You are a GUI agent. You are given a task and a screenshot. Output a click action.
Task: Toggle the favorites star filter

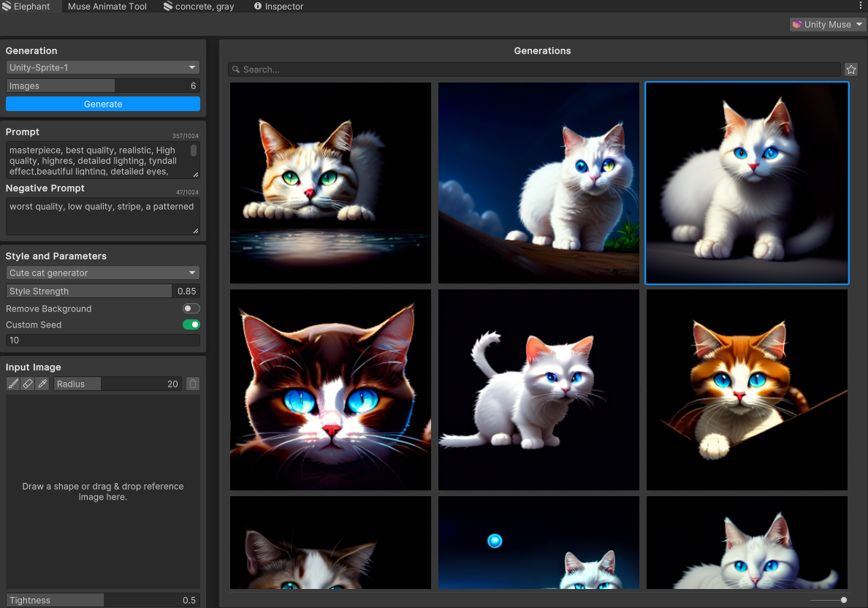click(851, 69)
